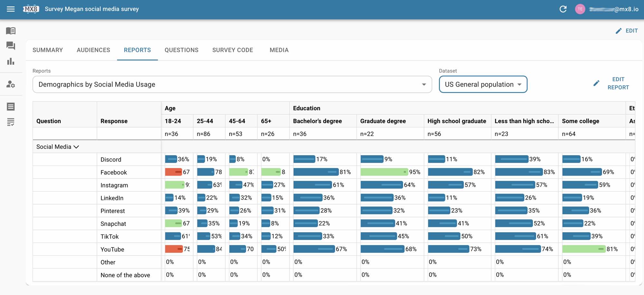Image resolution: width=644 pixels, height=295 pixels.
Task: Switch to the Audiences tab
Action: click(93, 50)
